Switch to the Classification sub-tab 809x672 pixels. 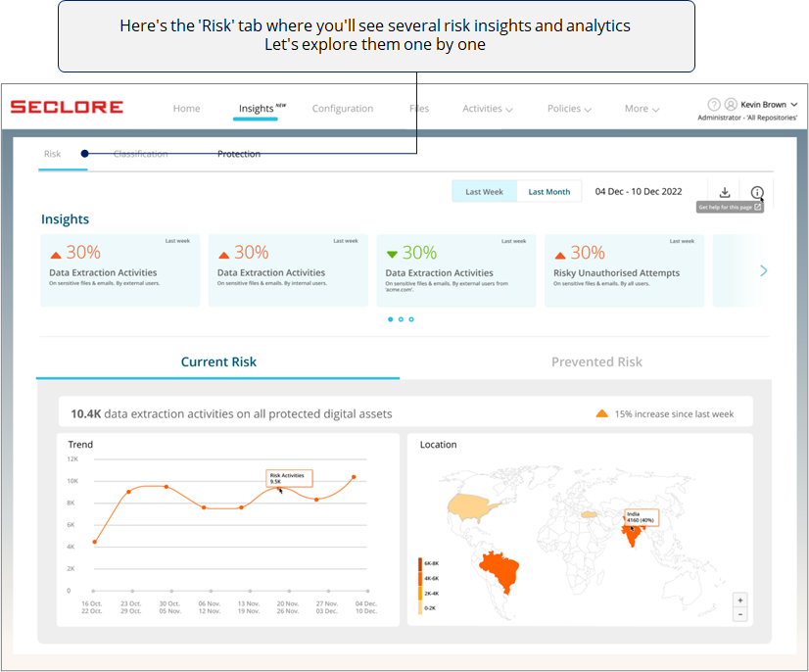140,154
